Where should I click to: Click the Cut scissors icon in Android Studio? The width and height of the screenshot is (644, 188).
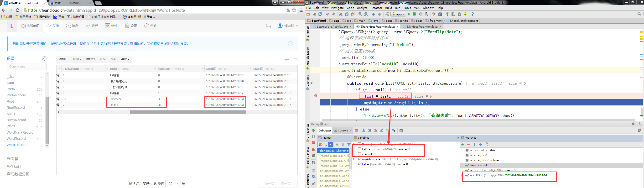coord(341,14)
